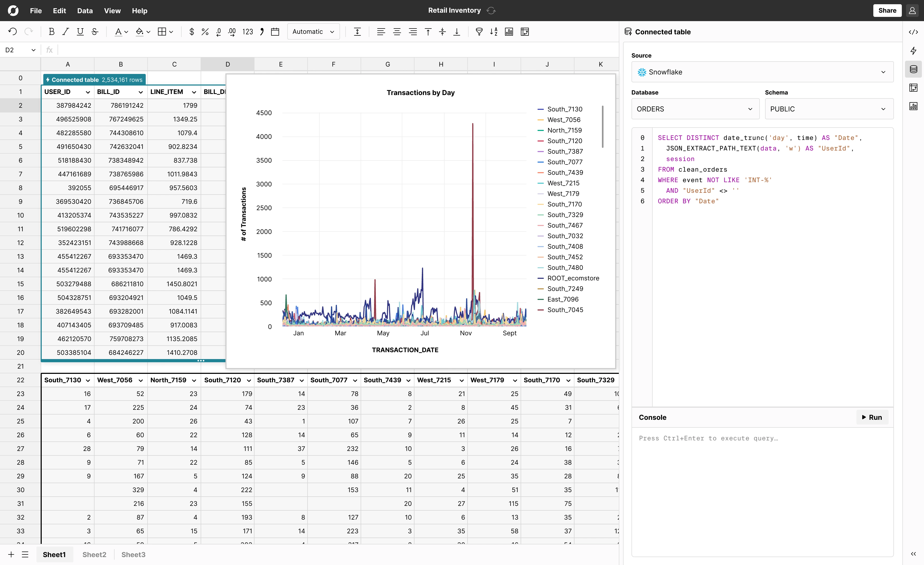Open the code editor sidebar icon

[913, 32]
